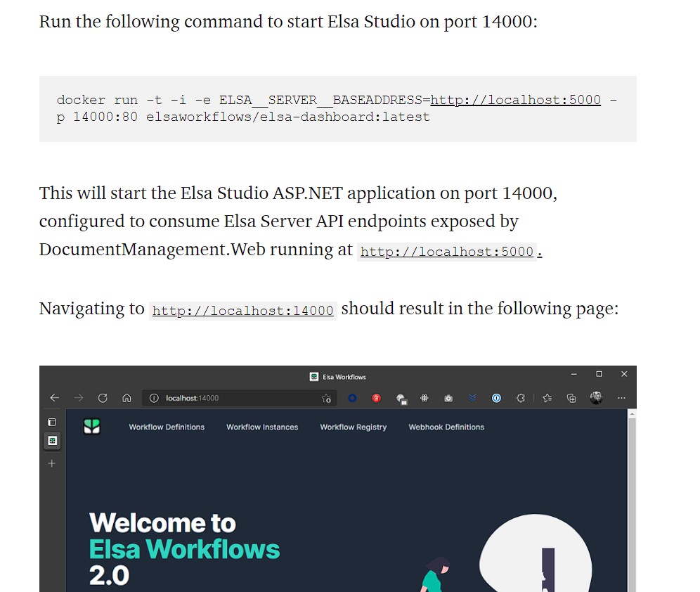Image resolution: width=700 pixels, height=592 pixels.
Task: Open the React Developer Tools extension
Action: pyautogui.click(x=424, y=398)
